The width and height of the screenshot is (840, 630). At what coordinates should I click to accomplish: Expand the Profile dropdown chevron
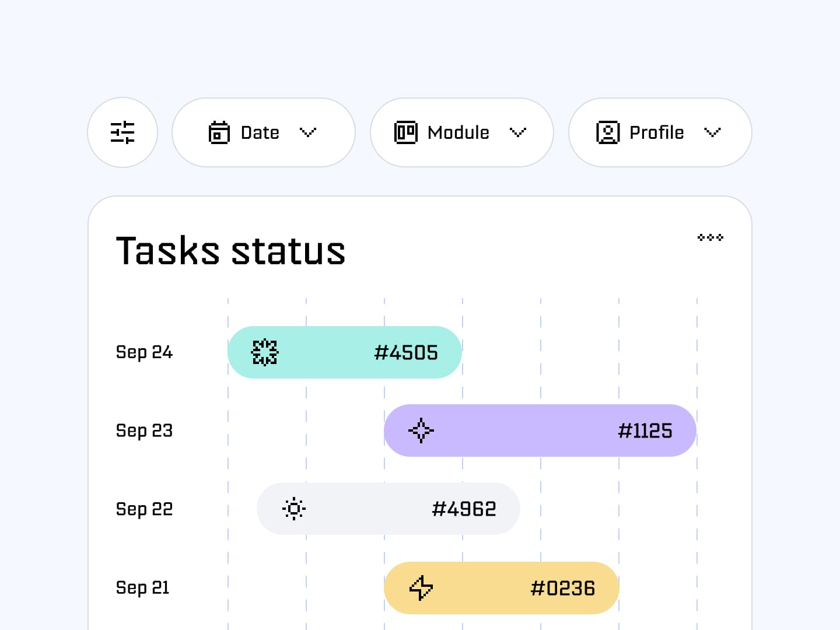(712, 132)
